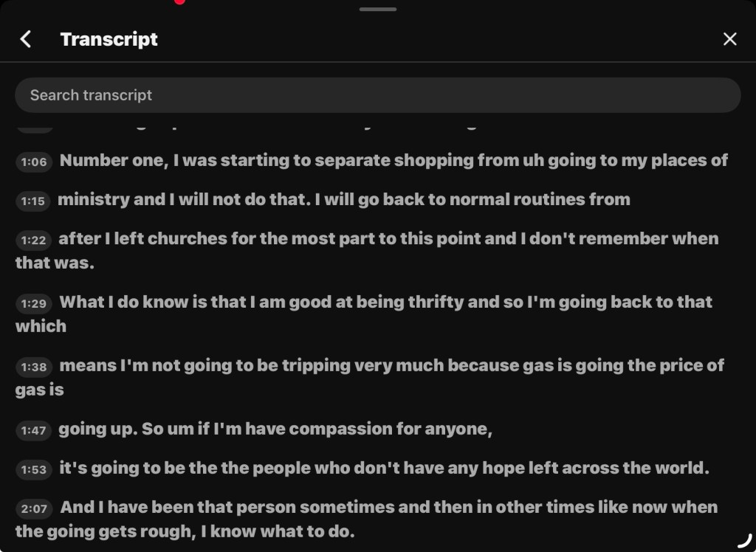Select the 1:53 timestamp badge

pos(34,469)
